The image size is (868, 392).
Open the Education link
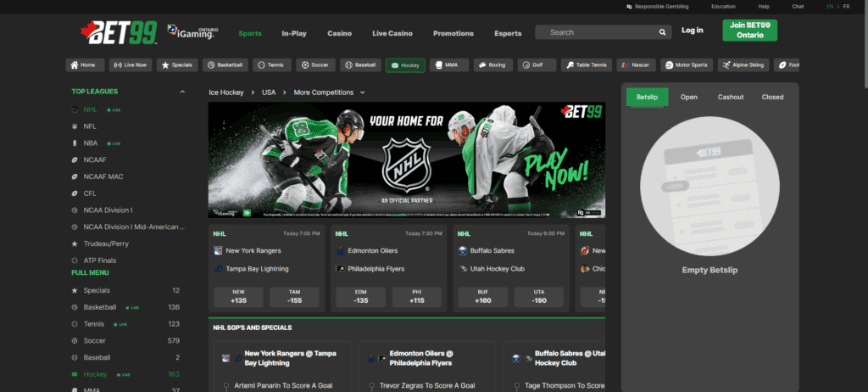pos(723,7)
